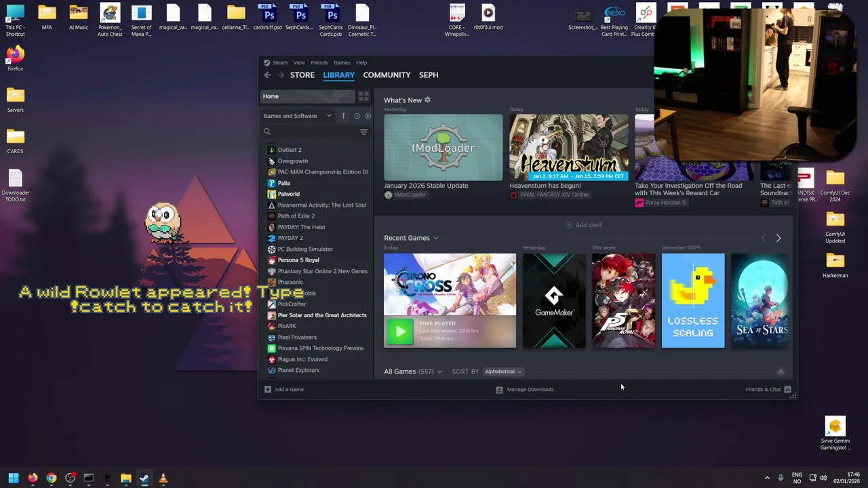Jump to top with double chevron
868x488 pixels.
[781, 372]
